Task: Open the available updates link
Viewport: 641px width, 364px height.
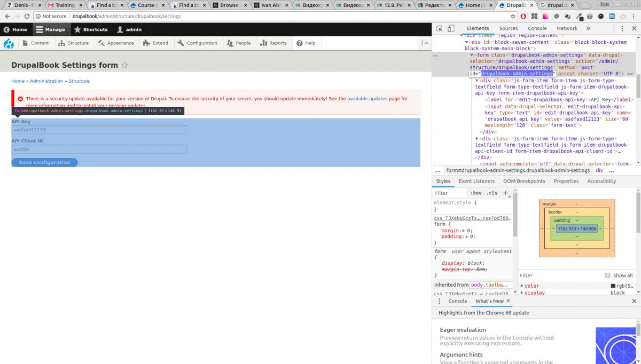Action: (x=367, y=99)
